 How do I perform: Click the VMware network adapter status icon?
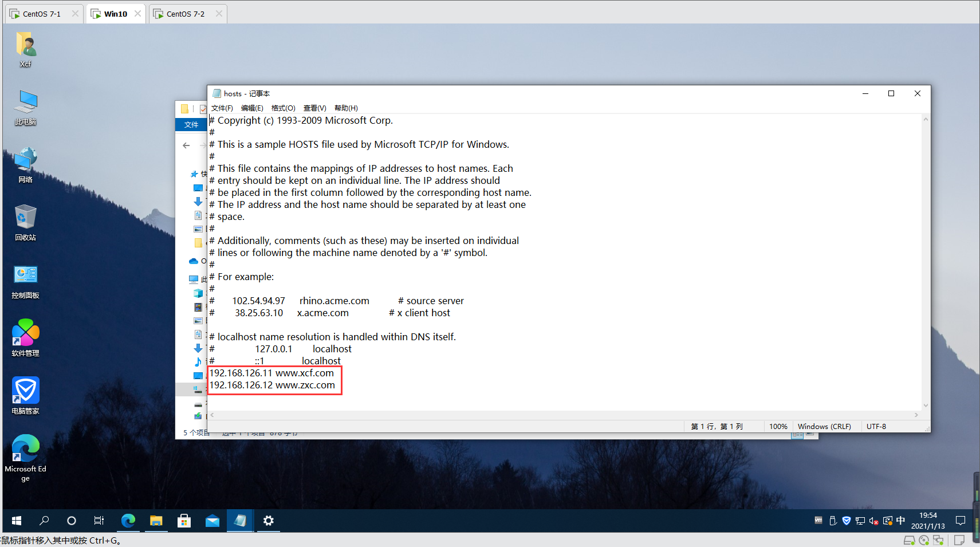[938, 540]
